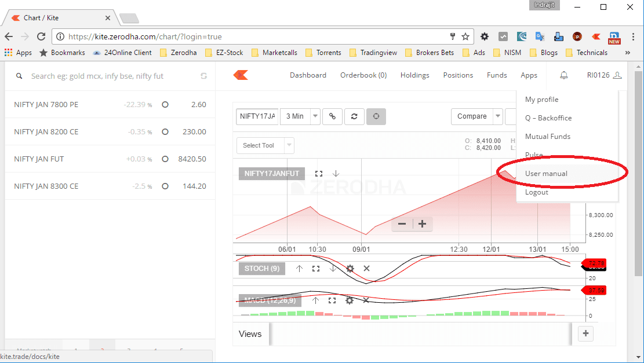Maximize the MACD (12,26,9) panel
This screenshot has height=363, width=644.
(x=332, y=300)
